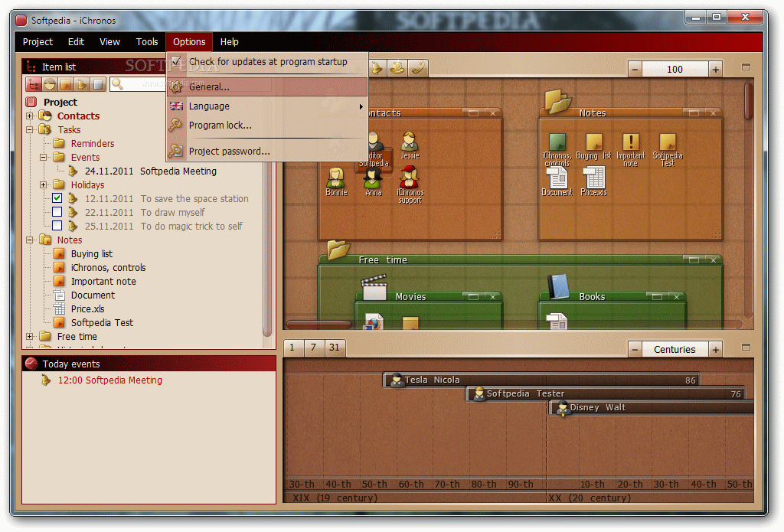Click the contacts filter icon in Item list toolbar
Image resolution: width=784 pixels, height=532 pixels.
[x=50, y=84]
